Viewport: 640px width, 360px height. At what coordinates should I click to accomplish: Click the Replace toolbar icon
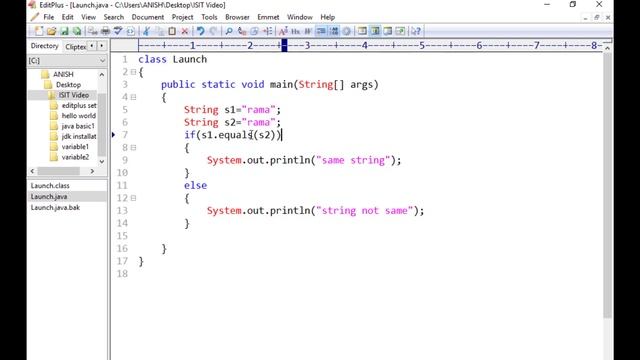[x=242, y=31]
